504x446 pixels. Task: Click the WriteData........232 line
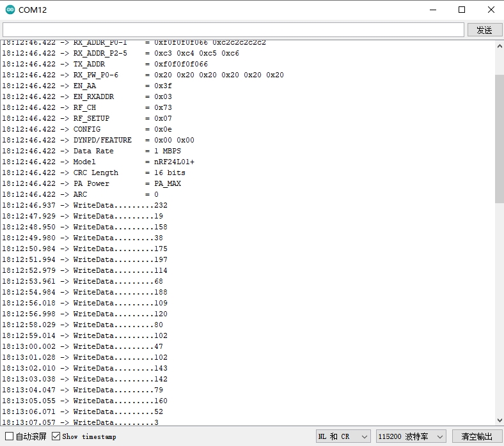85,206
